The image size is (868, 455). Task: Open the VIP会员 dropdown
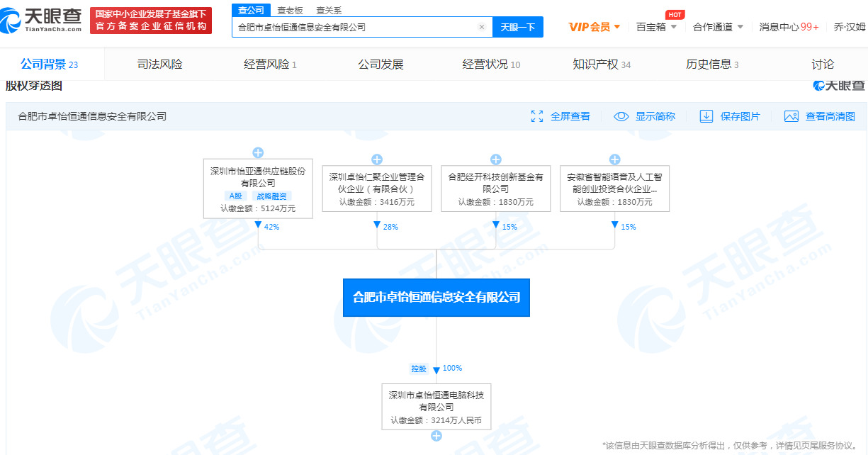click(x=594, y=27)
